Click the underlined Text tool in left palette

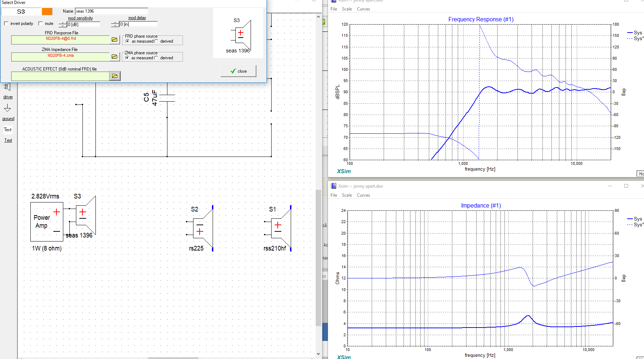coord(8,140)
